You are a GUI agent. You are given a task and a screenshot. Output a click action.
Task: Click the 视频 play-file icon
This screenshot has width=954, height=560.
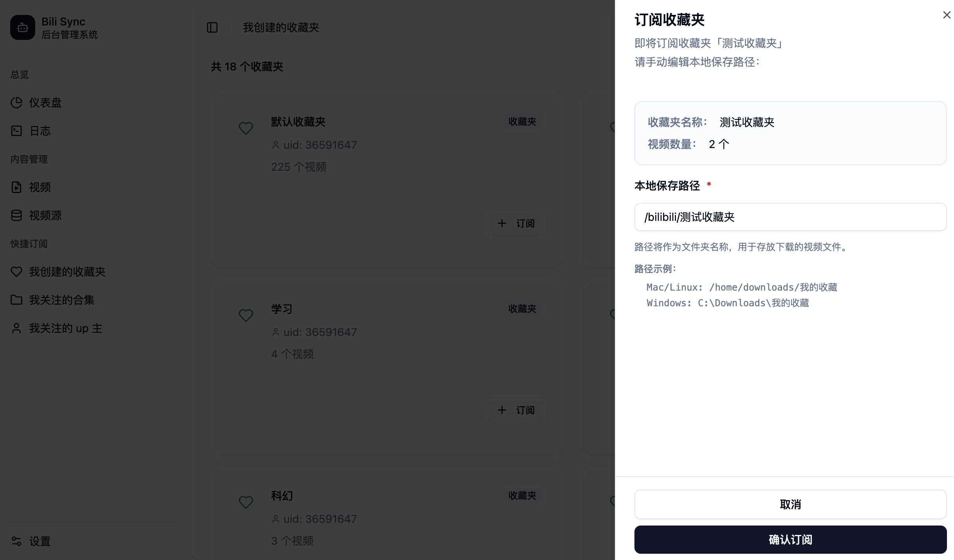(x=16, y=187)
